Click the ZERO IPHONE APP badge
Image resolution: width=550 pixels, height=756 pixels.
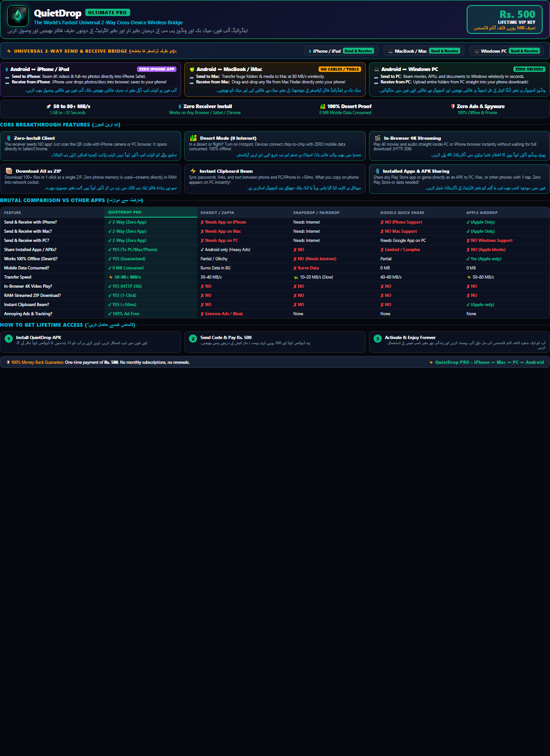pos(157,69)
